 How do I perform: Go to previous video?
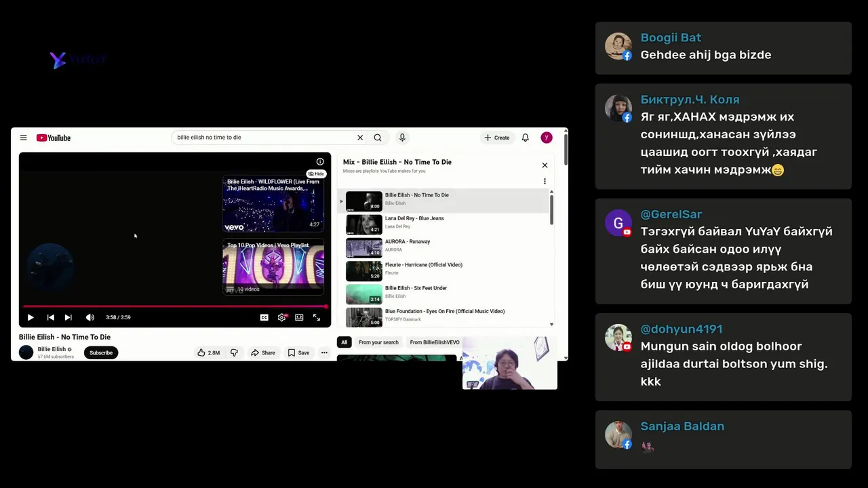pos(50,317)
